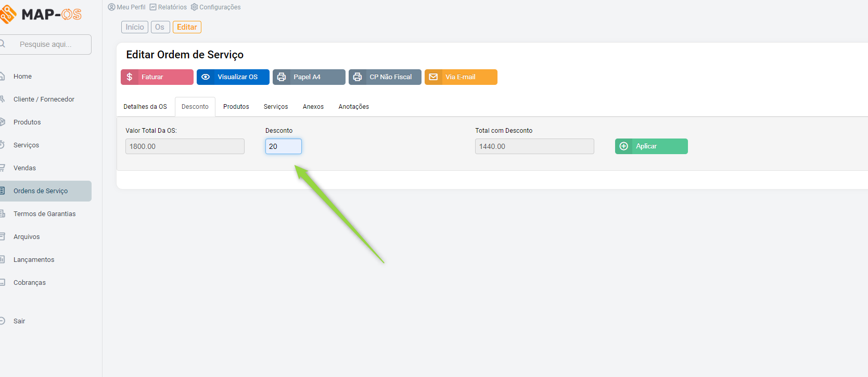Click the Meu Perfil user icon
868x377 pixels.
pos(111,7)
